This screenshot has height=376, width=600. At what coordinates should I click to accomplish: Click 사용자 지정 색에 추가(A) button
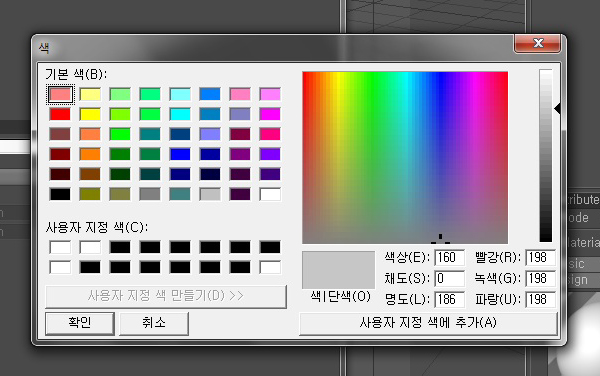click(x=428, y=323)
